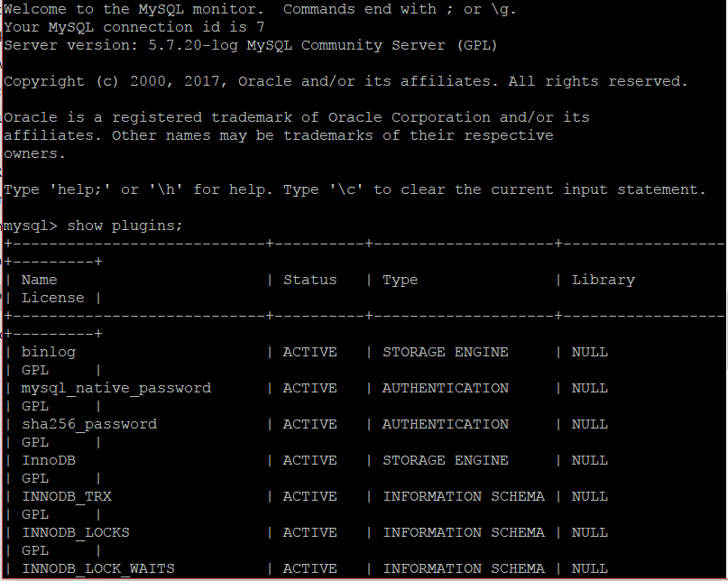
Task: Click NULL library value in sha256_password row
Action: tap(590, 425)
